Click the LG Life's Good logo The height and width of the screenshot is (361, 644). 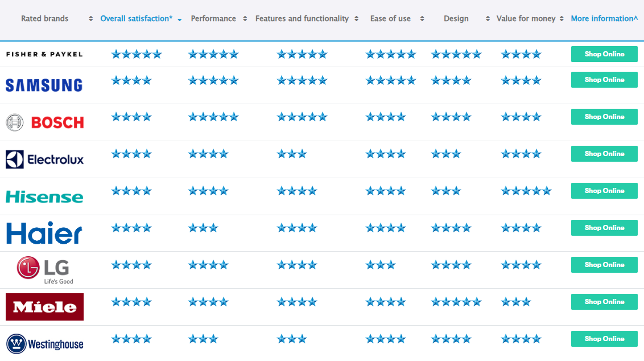coord(45,270)
